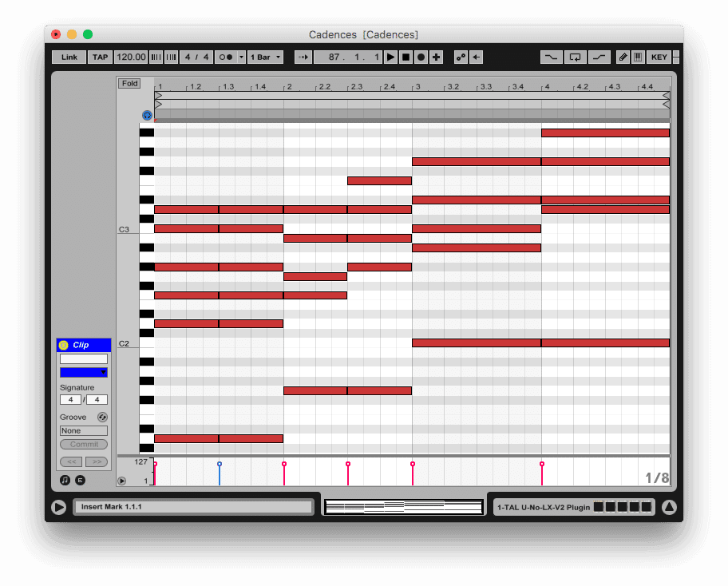
Task: Select the velocity marker at bar 4
Action: coord(542,464)
